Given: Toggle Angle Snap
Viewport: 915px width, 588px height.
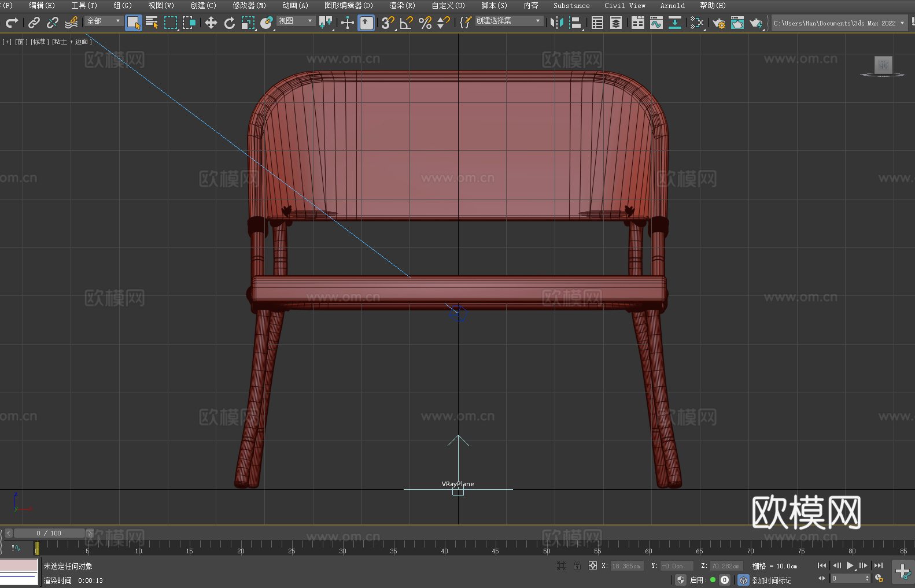Looking at the screenshot, I should (407, 23).
